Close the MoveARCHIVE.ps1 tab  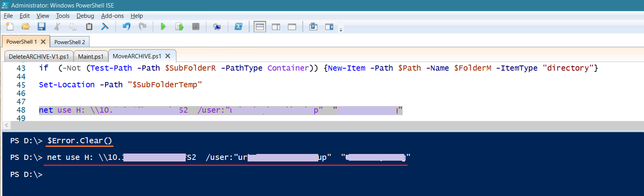(168, 56)
